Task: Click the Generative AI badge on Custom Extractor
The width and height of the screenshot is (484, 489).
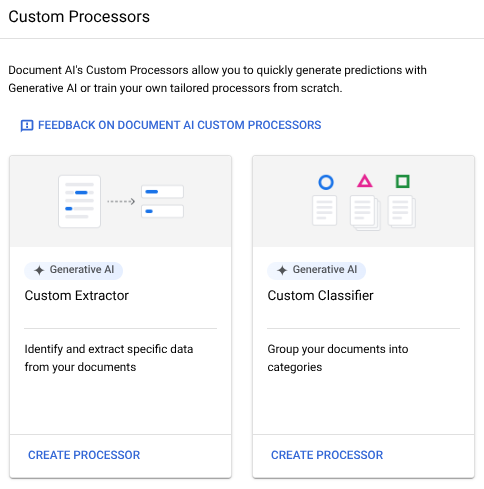Action: pyautogui.click(x=74, y=270)
